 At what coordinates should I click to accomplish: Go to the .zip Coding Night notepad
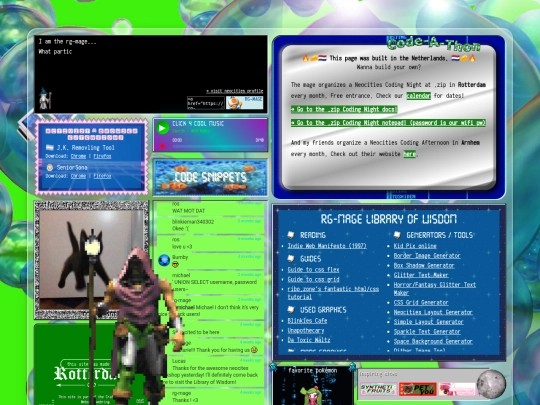(x=388, y=123)
